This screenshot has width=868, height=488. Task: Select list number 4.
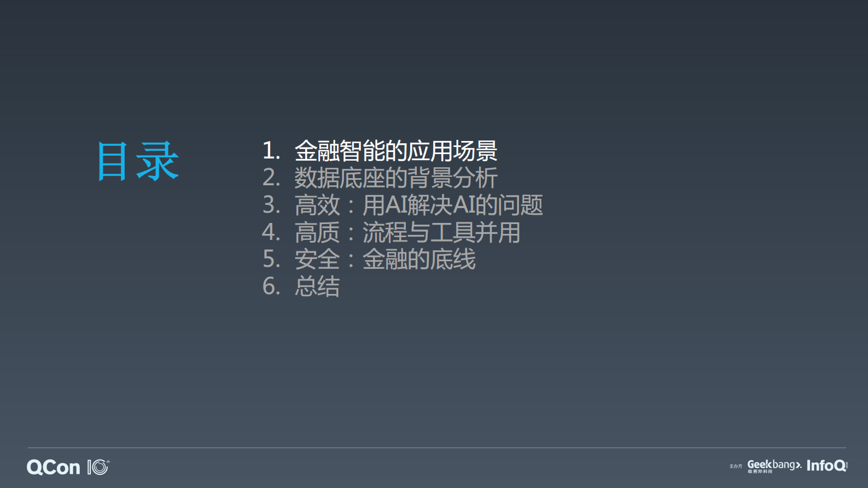271,232
